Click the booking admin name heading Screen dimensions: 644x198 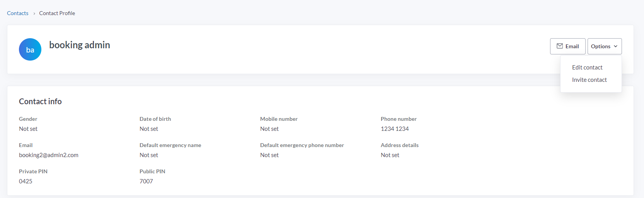(80, 45)
